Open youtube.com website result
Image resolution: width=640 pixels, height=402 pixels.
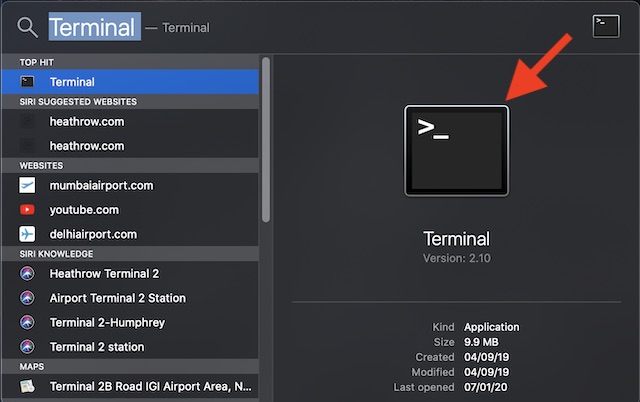[84, 210]
